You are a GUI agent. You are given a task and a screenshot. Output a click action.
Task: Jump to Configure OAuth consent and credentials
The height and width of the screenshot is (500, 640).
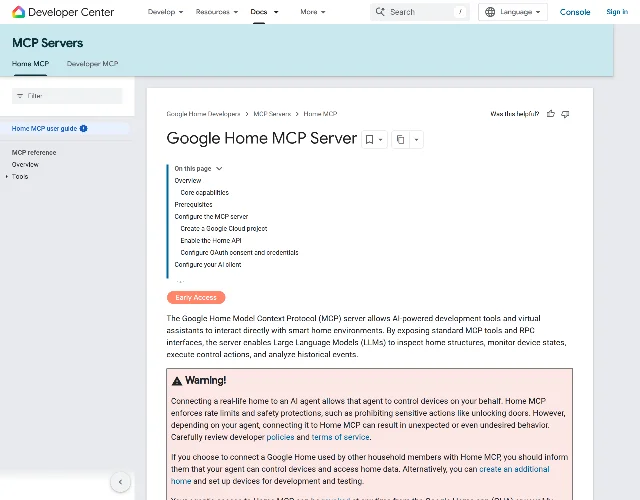coord(239,253)
